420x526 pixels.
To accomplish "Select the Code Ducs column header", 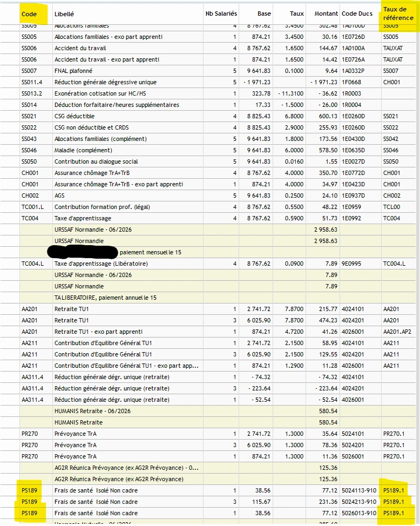I will 357,14.
